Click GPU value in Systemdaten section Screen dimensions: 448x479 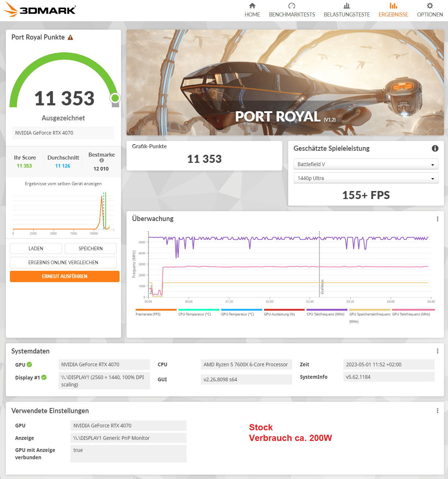(x=104, y=364)
